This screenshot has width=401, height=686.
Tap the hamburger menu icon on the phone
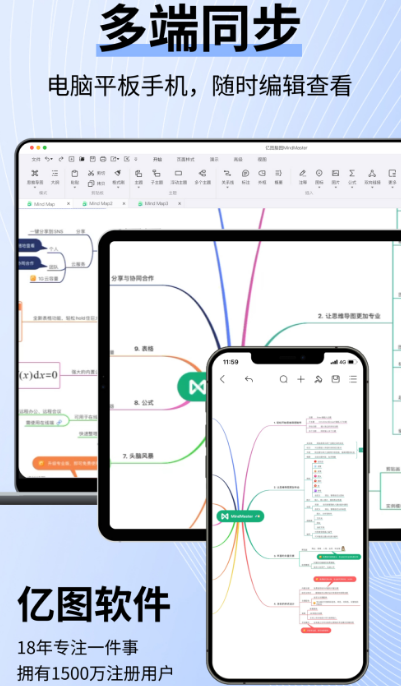click(353, 379)
